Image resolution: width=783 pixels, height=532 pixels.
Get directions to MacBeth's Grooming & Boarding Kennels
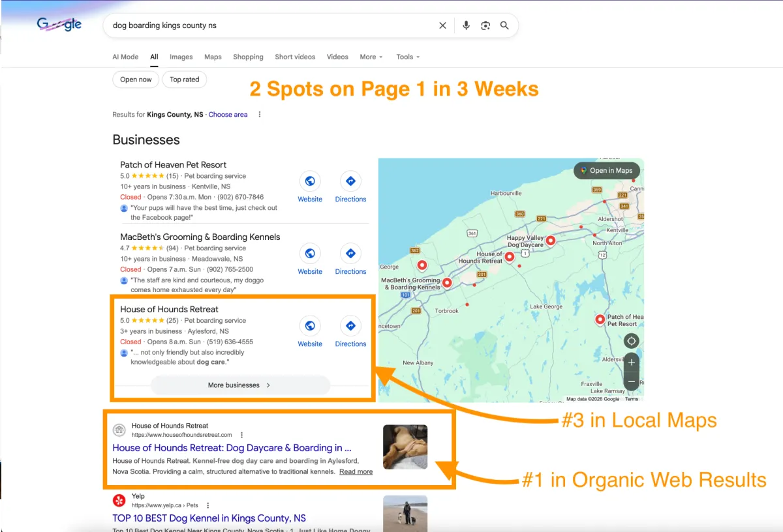pyautogui.click(x=350, y=254)
